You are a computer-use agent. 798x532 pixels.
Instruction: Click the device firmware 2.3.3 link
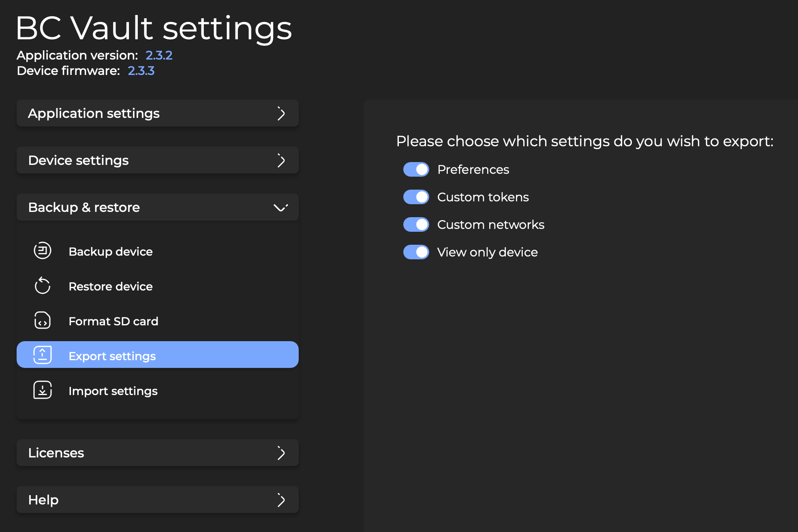141,71
